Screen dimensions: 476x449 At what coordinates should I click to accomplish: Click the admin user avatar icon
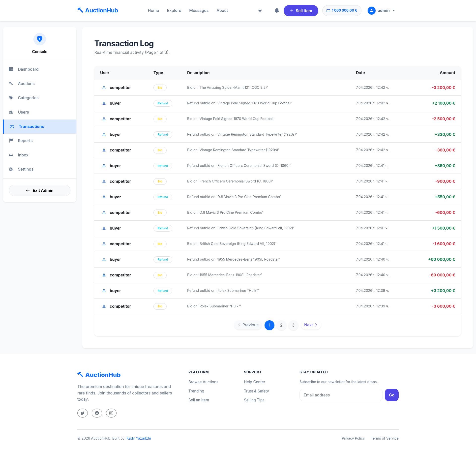tap(371, 11)
